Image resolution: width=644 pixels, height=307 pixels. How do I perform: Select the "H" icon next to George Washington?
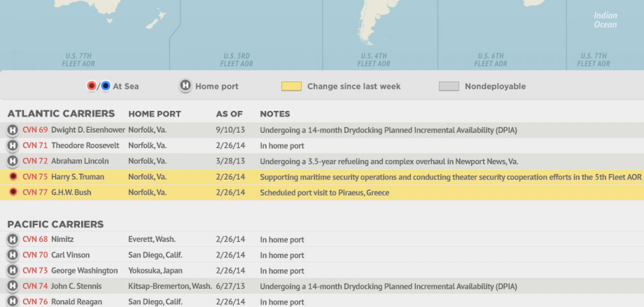pyautogui.click(x=13, y=270)
